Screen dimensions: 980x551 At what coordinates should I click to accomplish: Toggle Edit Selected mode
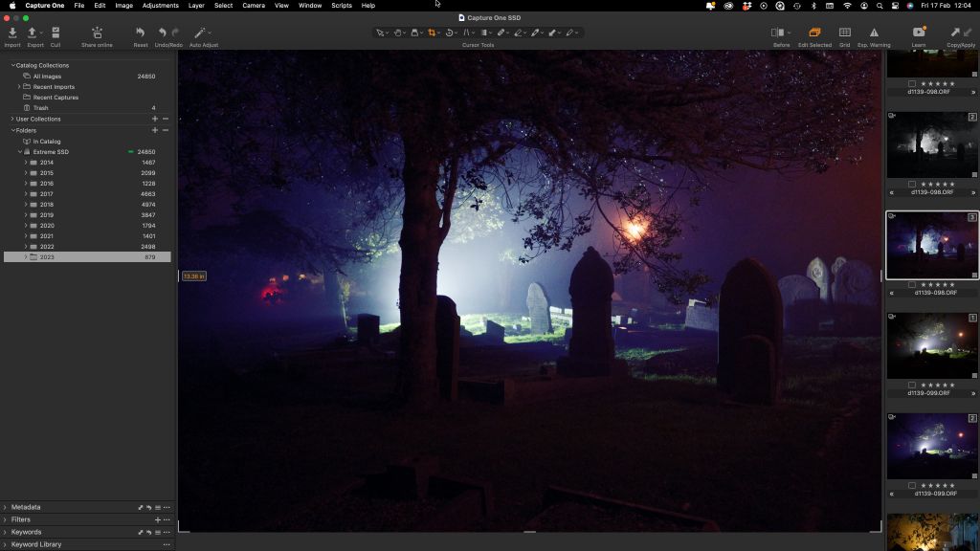(x=813, y=36)
